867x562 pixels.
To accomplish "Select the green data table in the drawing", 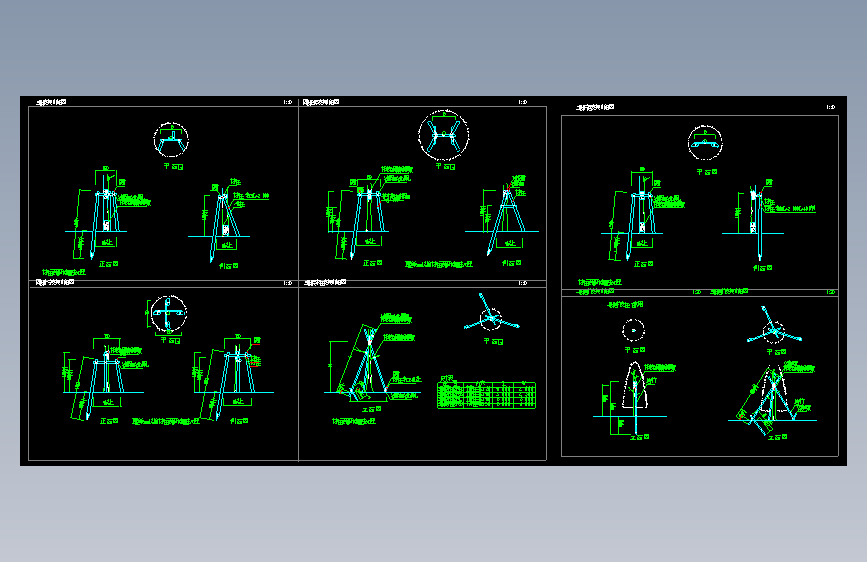I will click(487, 395).
